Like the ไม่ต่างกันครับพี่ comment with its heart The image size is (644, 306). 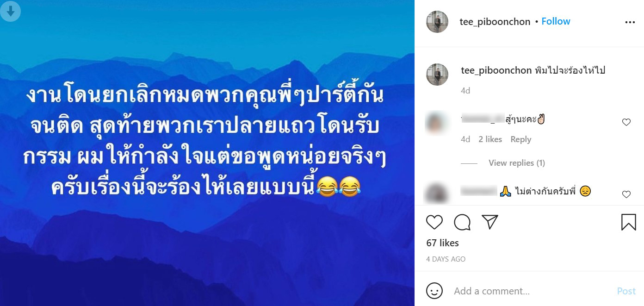coord(626,194)
